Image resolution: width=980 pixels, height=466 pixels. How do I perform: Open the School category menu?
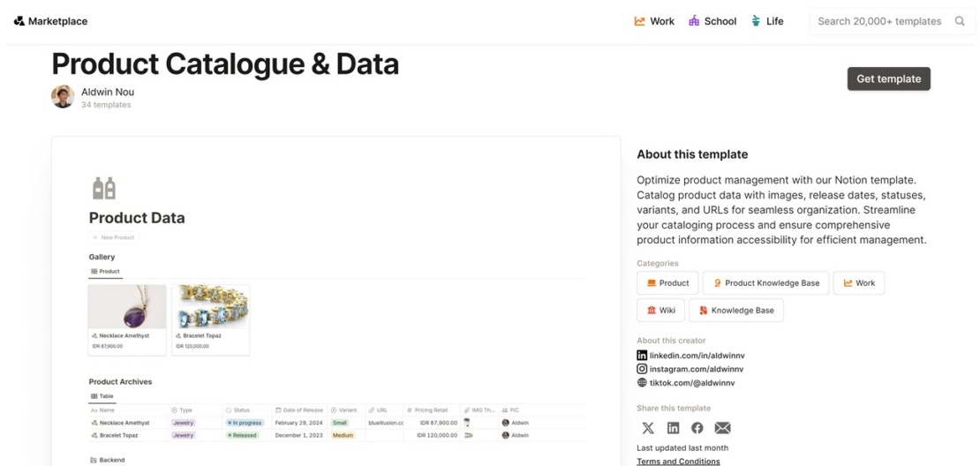coord(712,21)
